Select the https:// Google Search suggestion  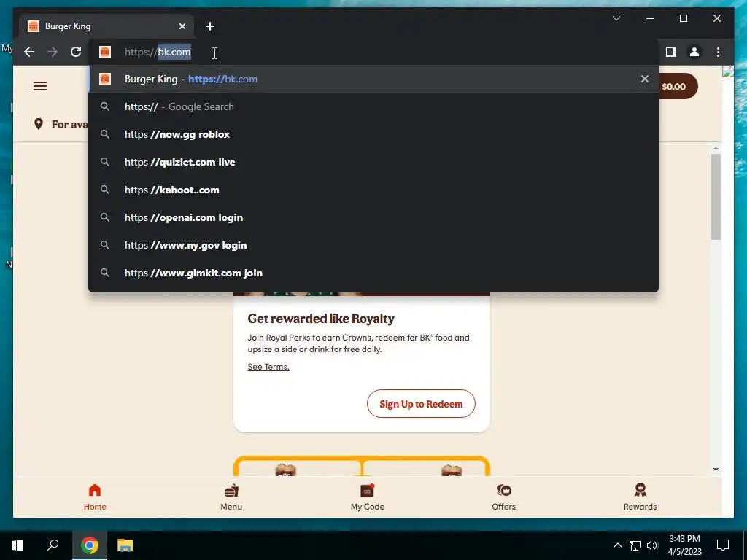point(373,106)
